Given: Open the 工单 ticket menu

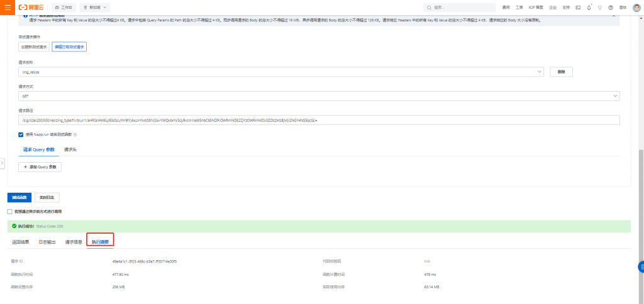Looking at the screenshot, I should 519,8.
